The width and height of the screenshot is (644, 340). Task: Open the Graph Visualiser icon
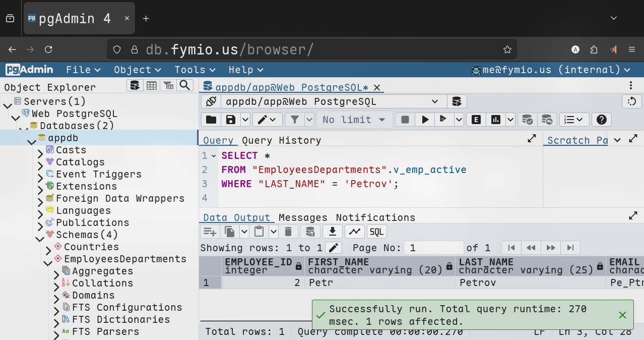point(354,232)
